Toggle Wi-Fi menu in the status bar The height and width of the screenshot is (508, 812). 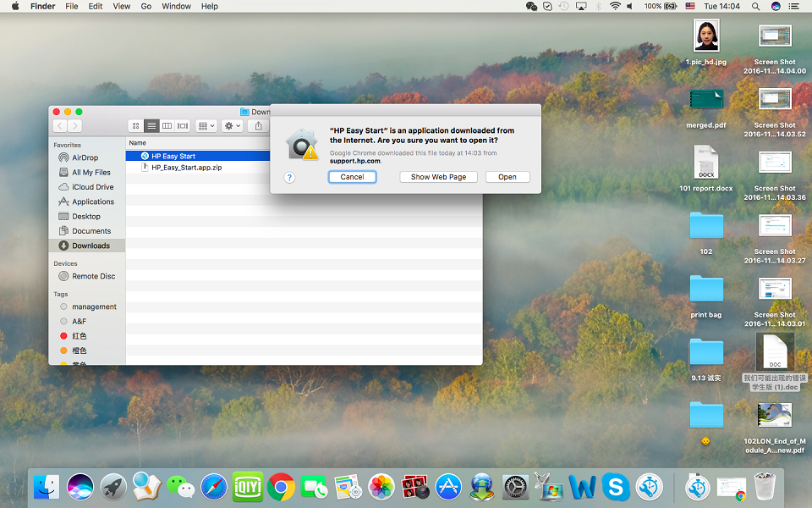615,6
